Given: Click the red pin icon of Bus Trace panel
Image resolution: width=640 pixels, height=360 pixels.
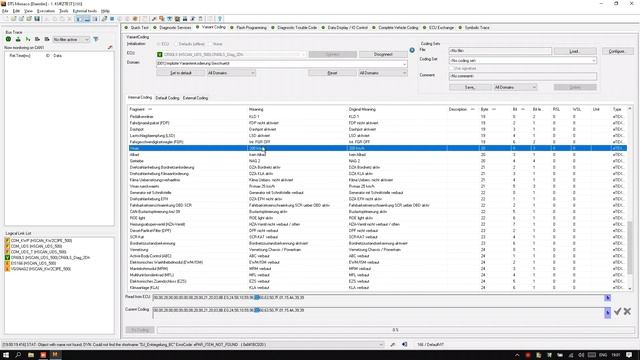Looking at the screenshot, I should click(x=109, y=48).
